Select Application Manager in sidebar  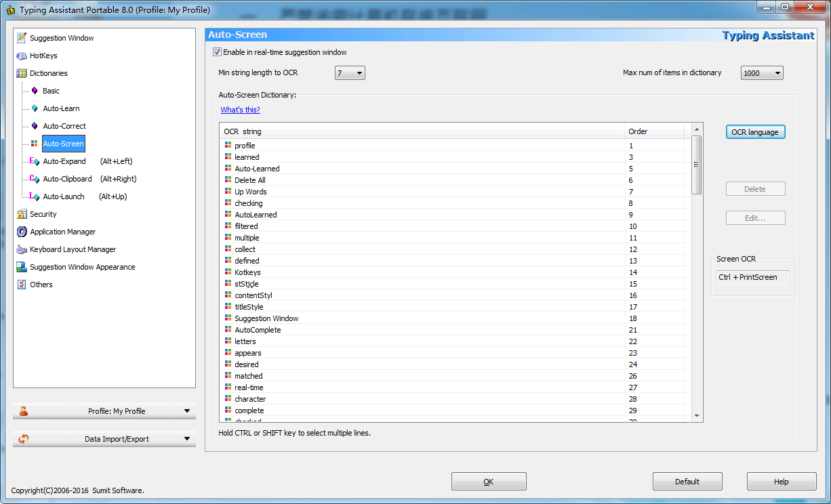click(x=63, y=232)
